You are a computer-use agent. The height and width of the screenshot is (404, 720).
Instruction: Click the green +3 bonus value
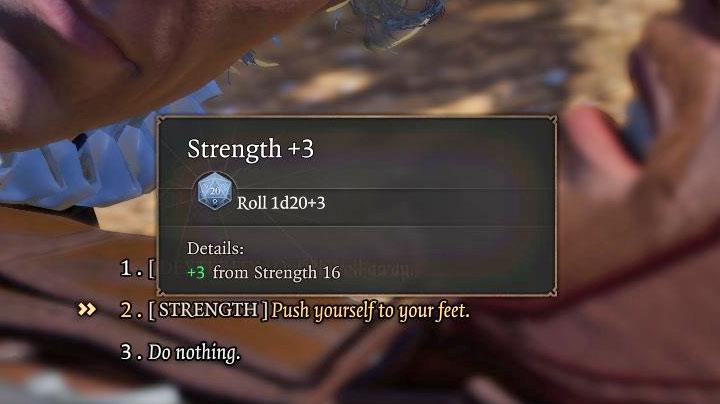click(x=196, y=273)
